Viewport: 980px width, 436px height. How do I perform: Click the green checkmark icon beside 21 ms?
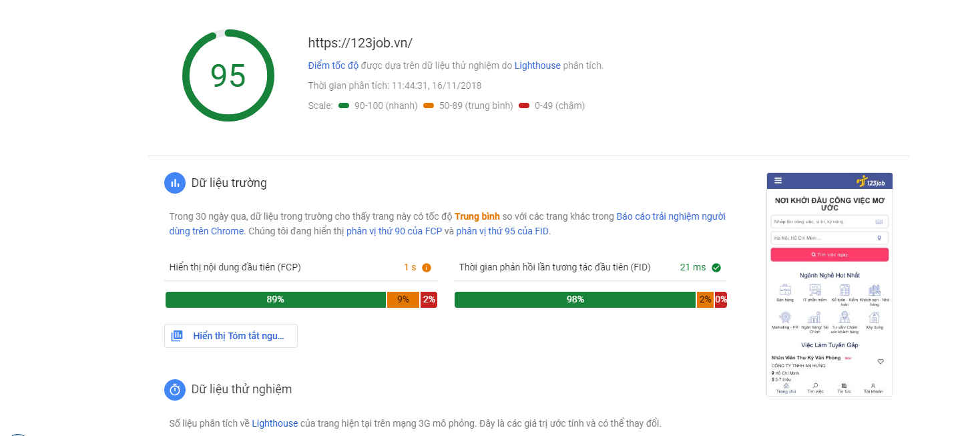716,268
